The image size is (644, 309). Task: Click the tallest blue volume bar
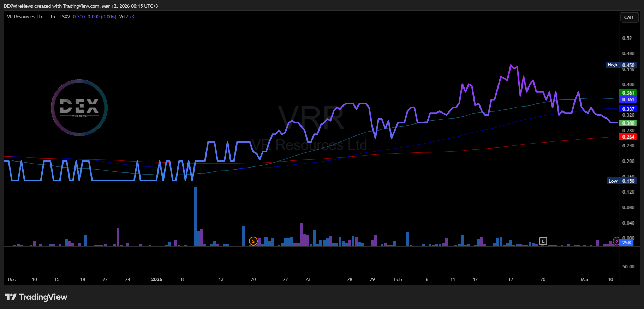[195, 217]
